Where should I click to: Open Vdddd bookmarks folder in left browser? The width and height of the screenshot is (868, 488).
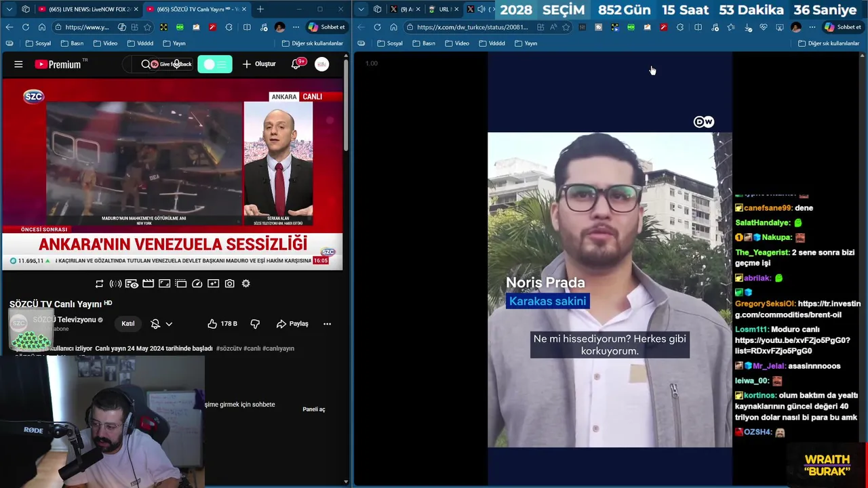pyautogui.click(x=140, y=43)
